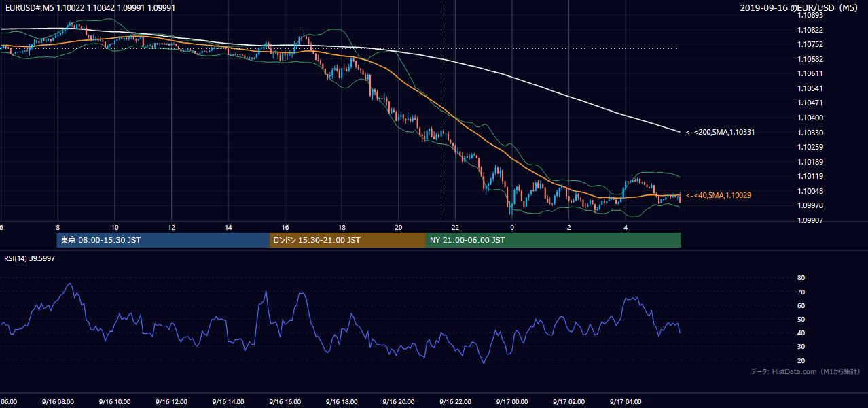Click the 200 SMA label reading 1.10331

(720, 132)
